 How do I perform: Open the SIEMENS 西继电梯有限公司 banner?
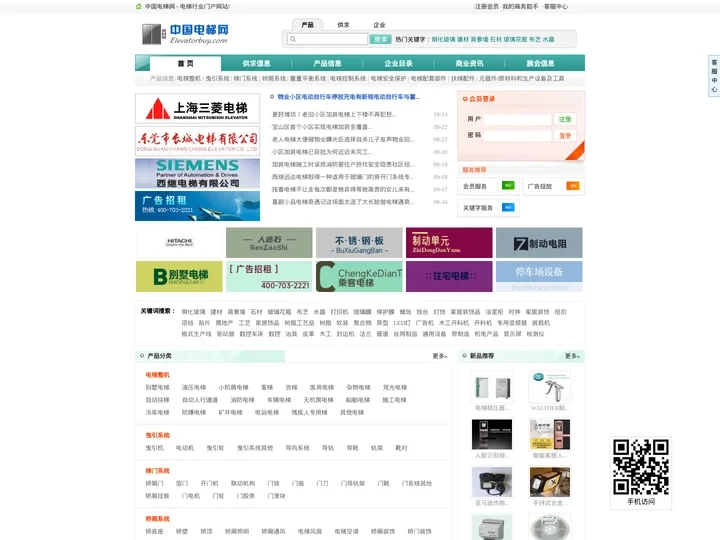(x=197, y=174)
